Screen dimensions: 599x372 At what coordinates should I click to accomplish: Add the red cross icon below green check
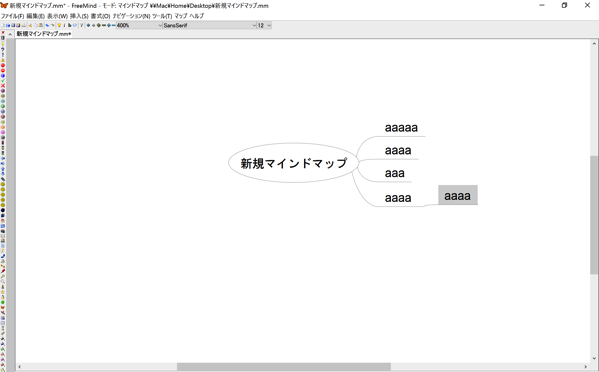click(3, 86)
